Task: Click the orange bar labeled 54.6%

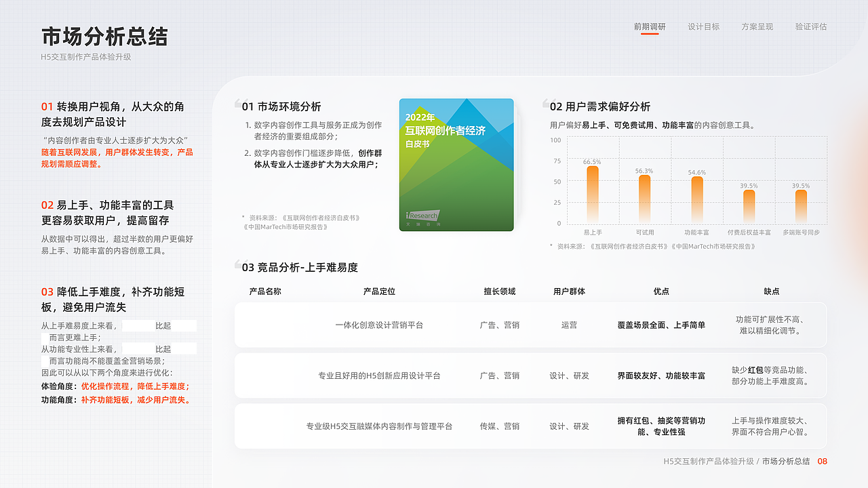Action: pyautogui.click(x=697, y=200)
